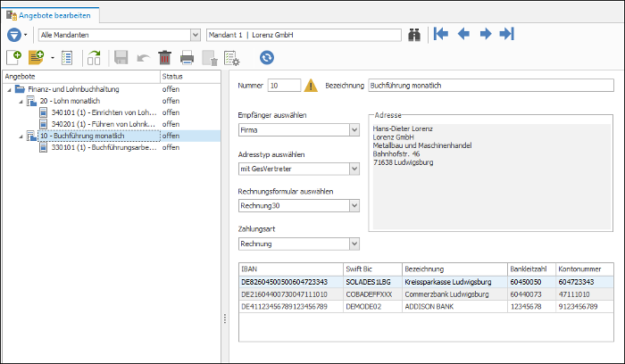Click the vertical splitter grip dots
This screenshot has height=364, width=625.
point(225,318)
